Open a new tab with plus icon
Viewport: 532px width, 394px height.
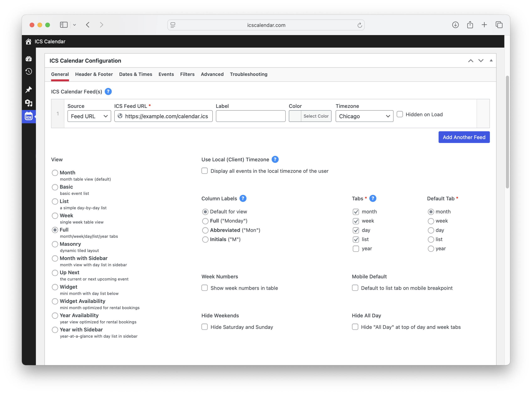(484, 25)
